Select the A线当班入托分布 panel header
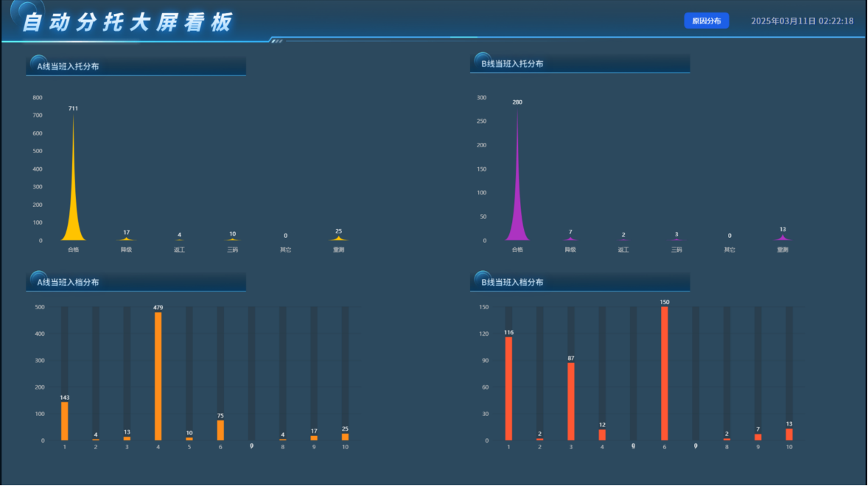This screenshot has height=486, width=868. tap(136, 66)
